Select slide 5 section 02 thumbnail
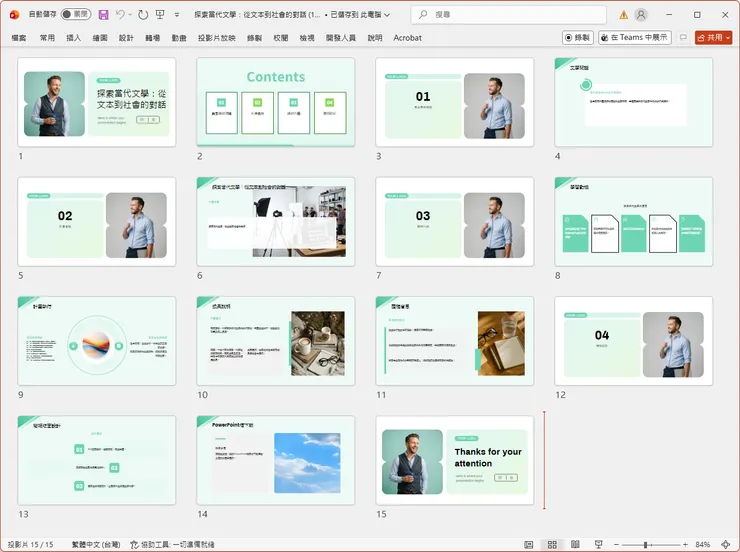740x552 pixels. [x=97, y=221]
